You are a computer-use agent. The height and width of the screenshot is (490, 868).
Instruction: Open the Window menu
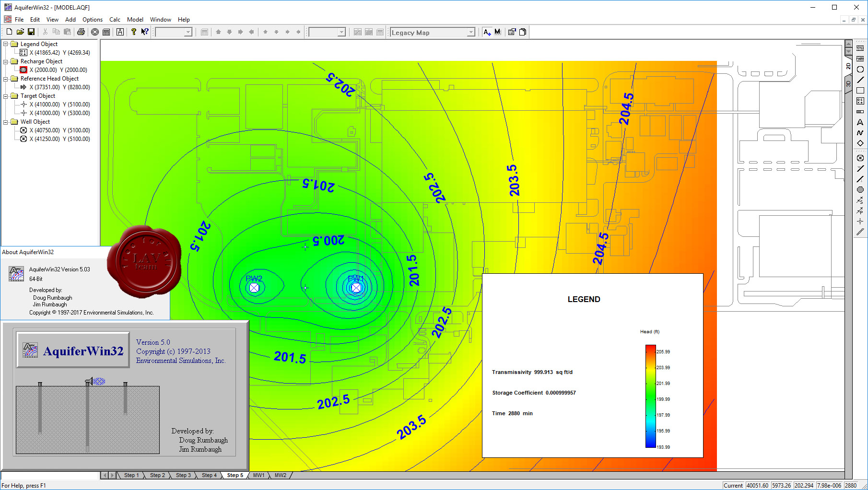(161, 20)
